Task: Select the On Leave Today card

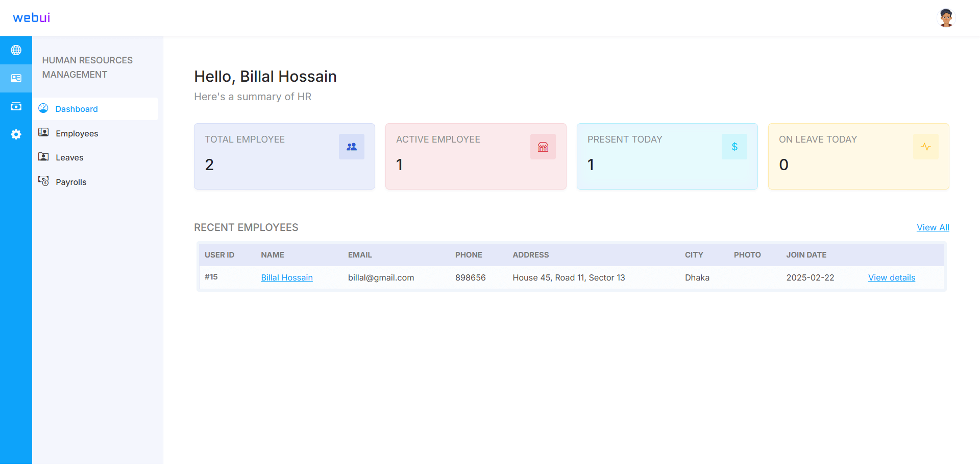Action: pyautogui.click(x=859, y=156)
